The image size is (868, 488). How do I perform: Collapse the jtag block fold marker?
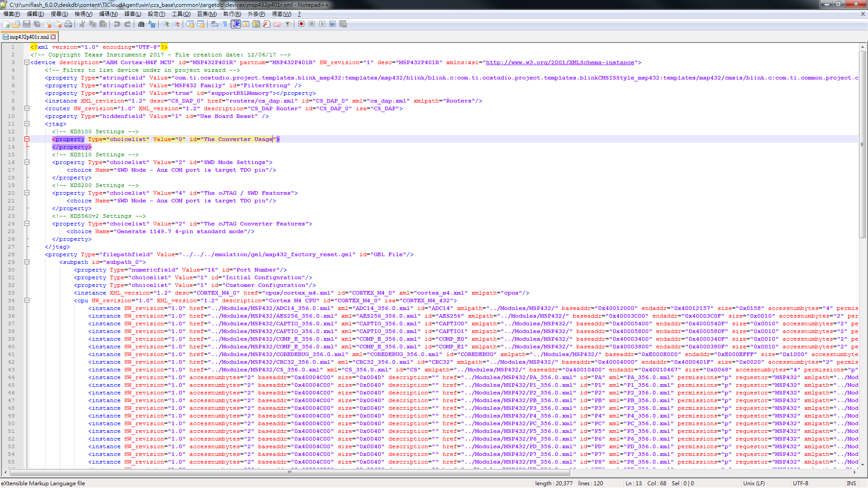pos(27,124)
